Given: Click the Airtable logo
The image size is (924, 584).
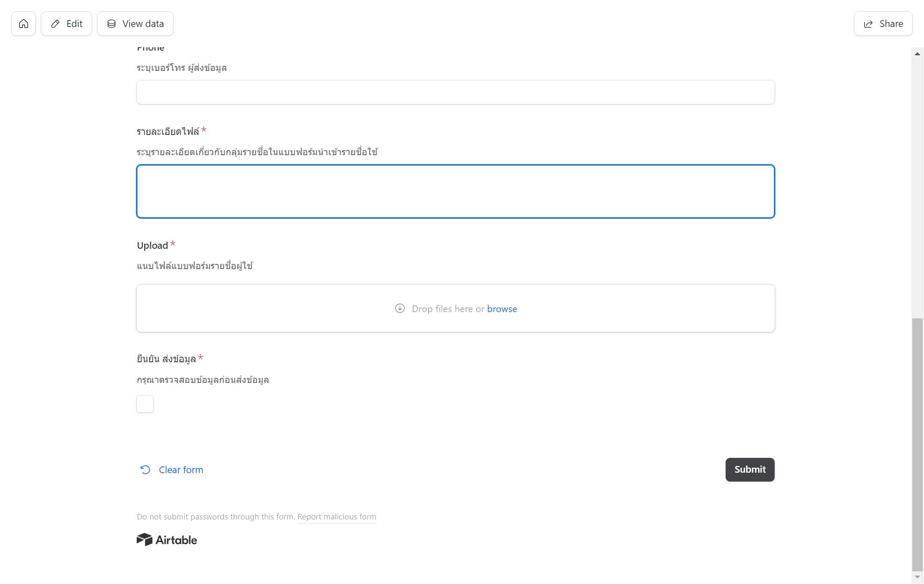Looking at the screenshot, I should tap(167, 540).
